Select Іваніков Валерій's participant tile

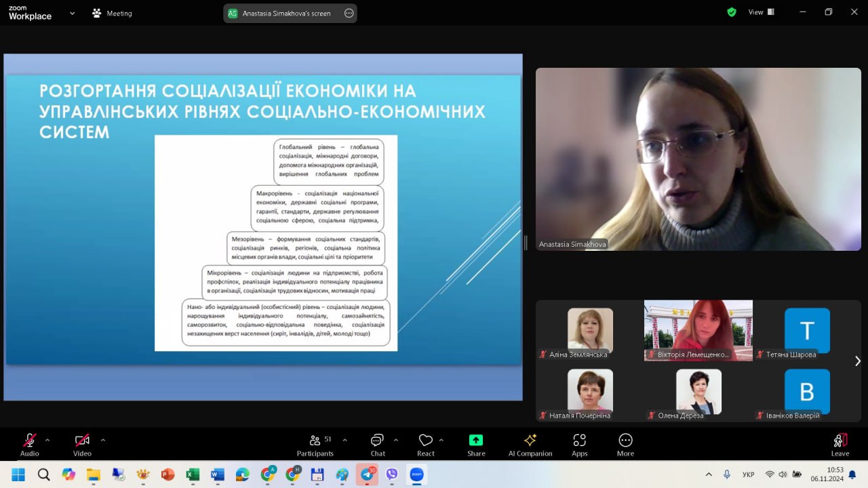coord(807,392)
